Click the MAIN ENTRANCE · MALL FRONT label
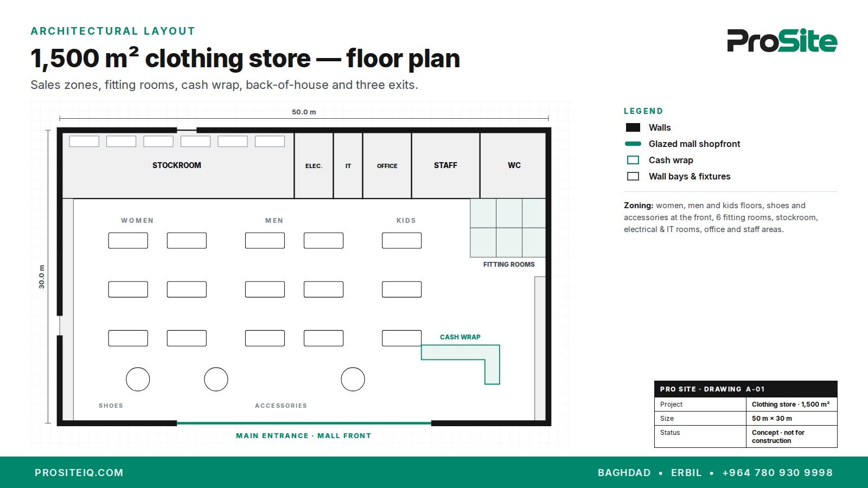This screenshot has width=868, height=488. click(304, 436)
